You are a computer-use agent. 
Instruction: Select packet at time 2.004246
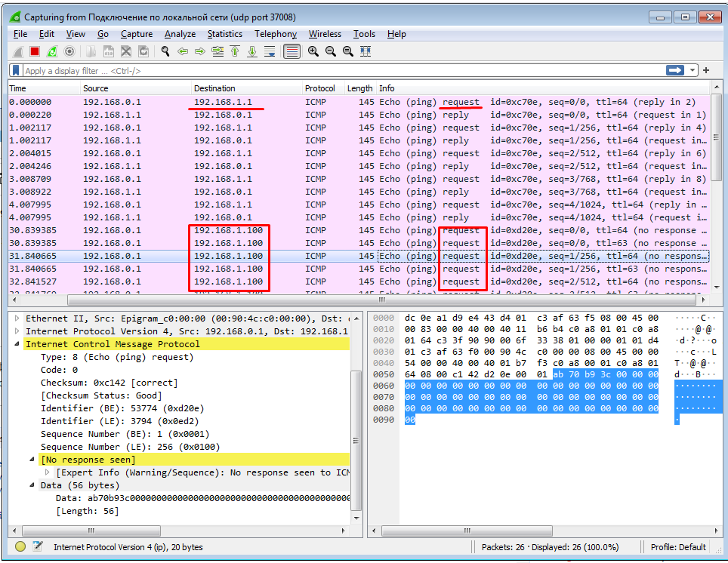pos(359,166)
